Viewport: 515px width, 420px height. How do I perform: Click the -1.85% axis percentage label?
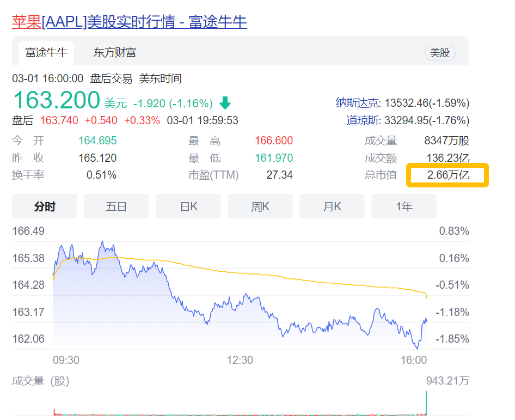tap(452, 339)
